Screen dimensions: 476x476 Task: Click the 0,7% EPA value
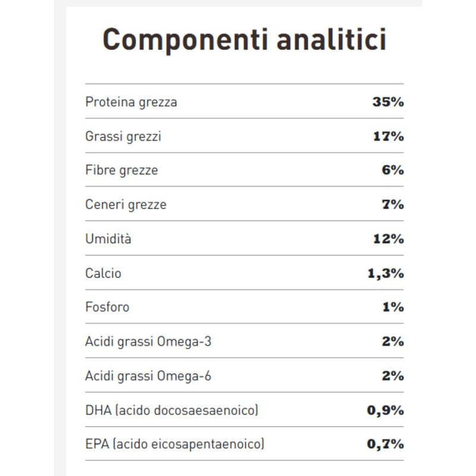(384, 444)
